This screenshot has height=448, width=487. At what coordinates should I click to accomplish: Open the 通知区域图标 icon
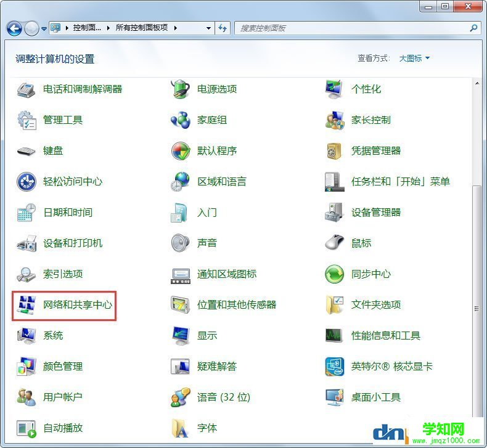point(181,276)
